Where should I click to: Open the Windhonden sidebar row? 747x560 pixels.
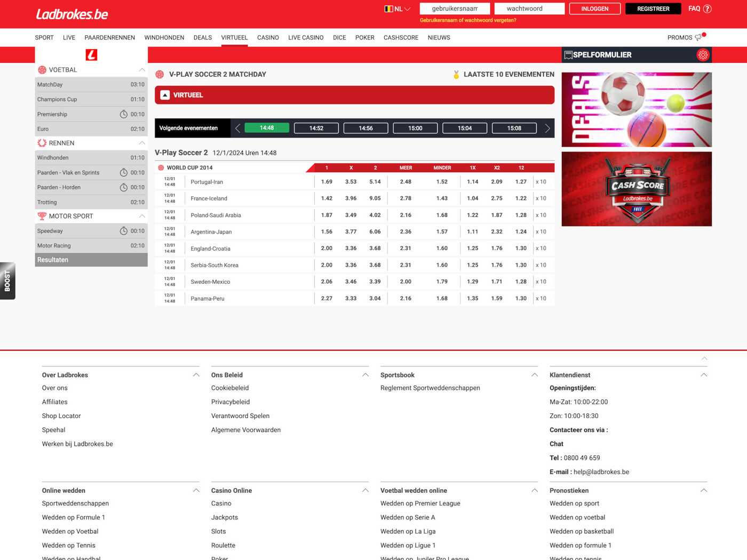[x=91, y=158]
